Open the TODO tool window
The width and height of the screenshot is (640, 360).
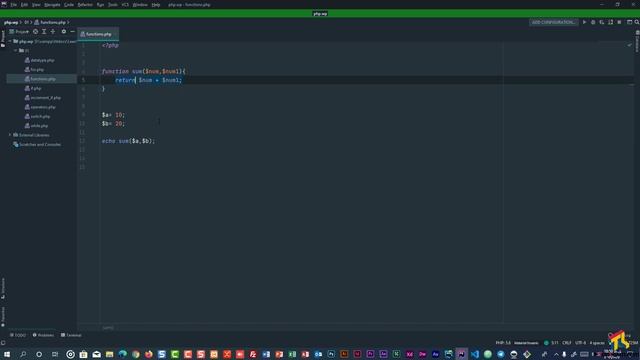coord(18,335)
